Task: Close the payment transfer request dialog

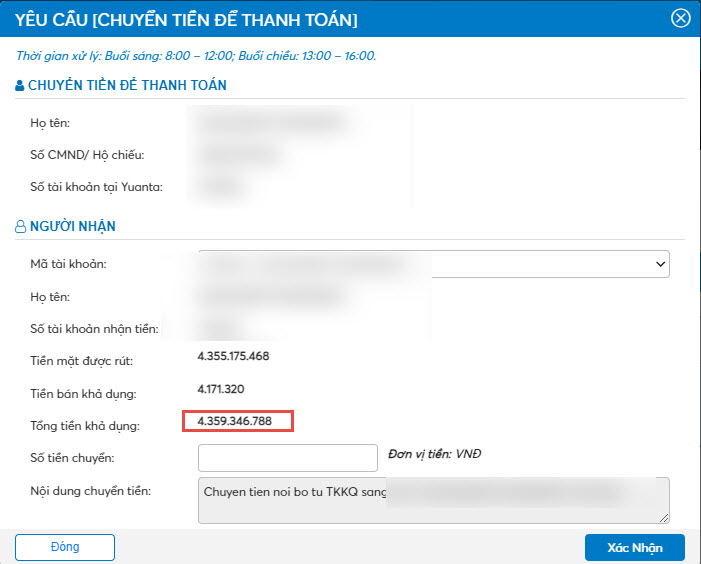Action: (x=680, y=18)
